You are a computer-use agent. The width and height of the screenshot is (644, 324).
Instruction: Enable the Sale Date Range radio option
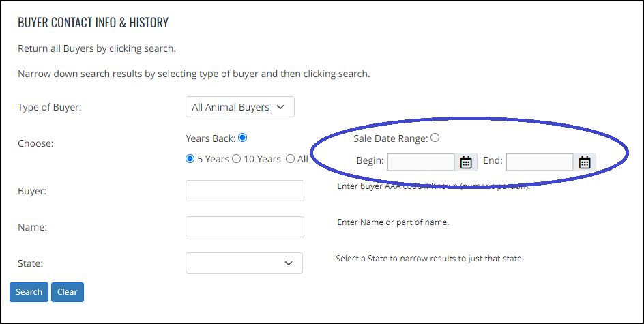(x=435, y=138)
